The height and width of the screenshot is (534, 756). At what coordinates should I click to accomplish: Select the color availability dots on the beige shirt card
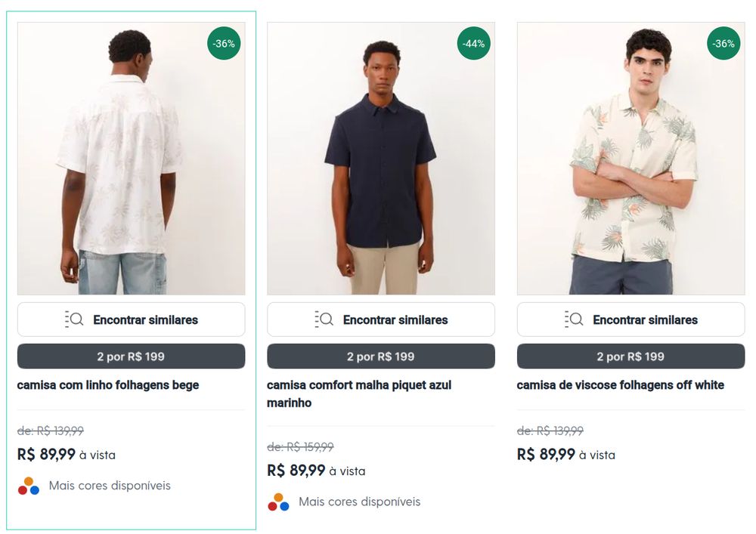pos(27,485)
